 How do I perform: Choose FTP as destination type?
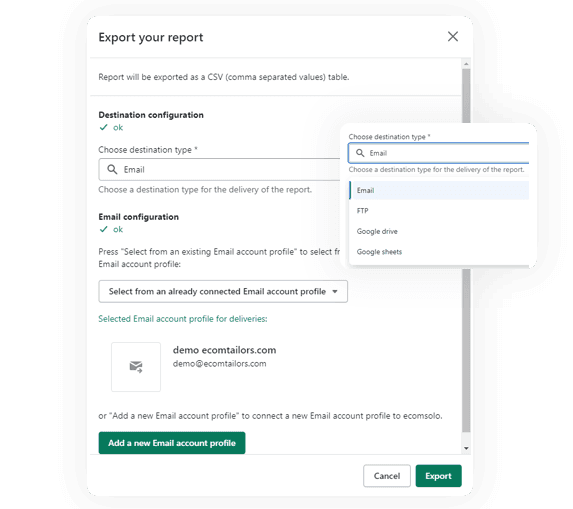[x=439, y=211]
